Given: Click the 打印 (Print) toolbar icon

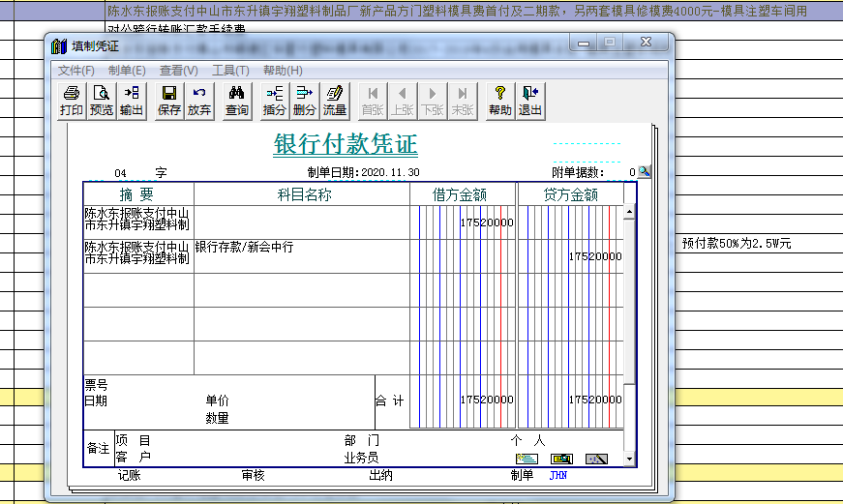Looking at the screenshot, I should 71,101.
